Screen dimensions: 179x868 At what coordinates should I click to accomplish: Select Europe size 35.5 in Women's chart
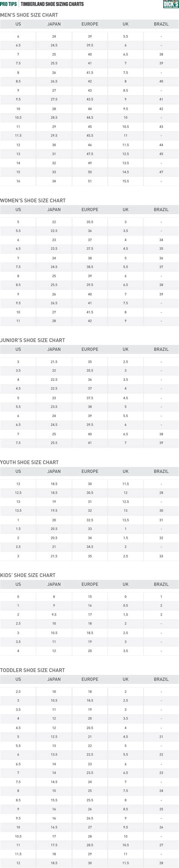[x=90, y=222]
